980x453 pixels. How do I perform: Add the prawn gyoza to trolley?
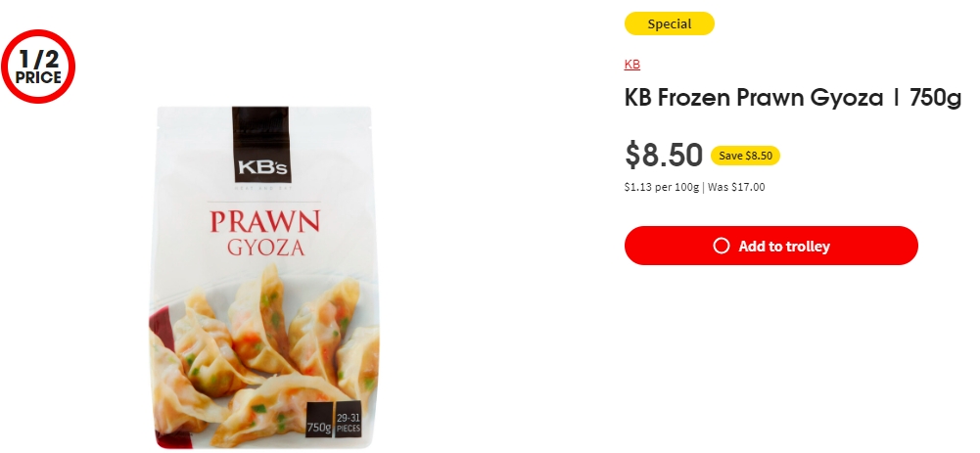coord(771,246)
